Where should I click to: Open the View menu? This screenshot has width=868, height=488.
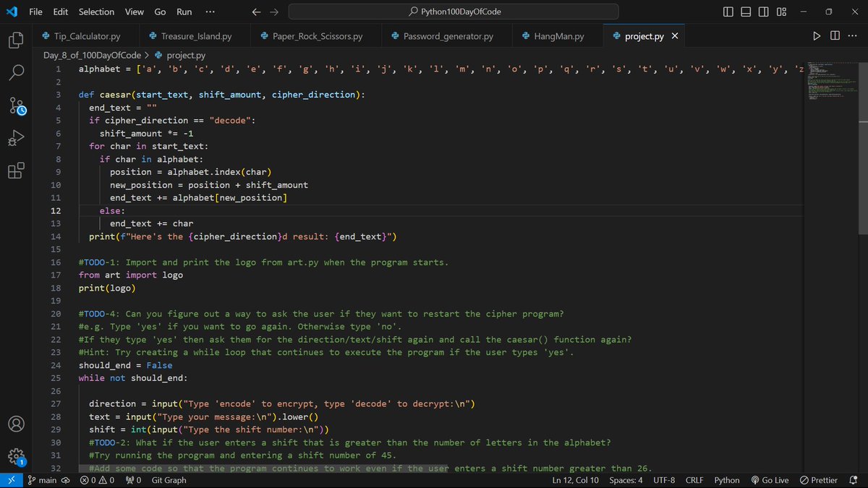[134, 12]
